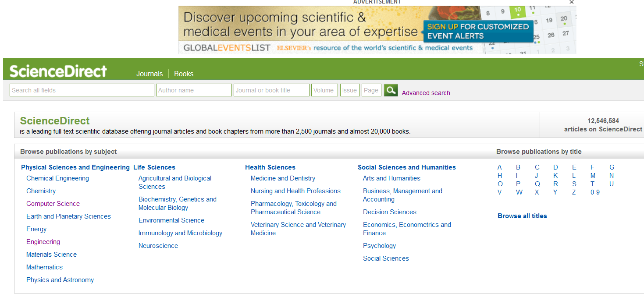Click the Volume field

[324, 90]
